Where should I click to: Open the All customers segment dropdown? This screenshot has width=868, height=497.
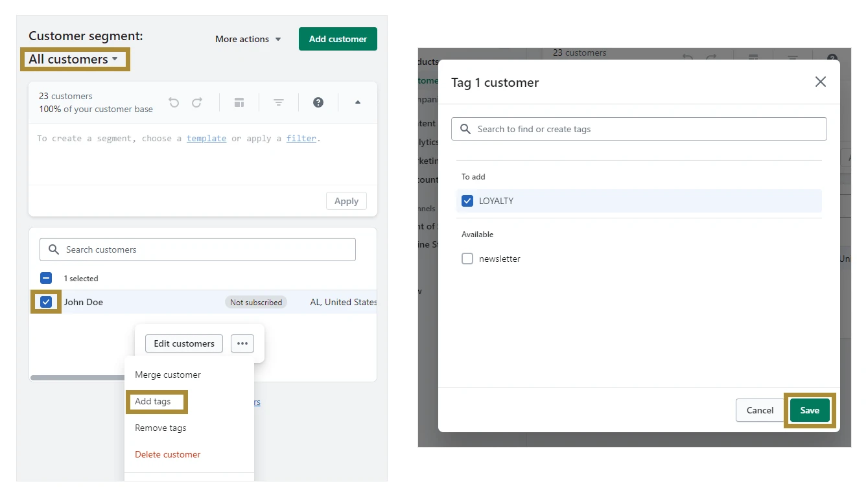tap(73, 59)
